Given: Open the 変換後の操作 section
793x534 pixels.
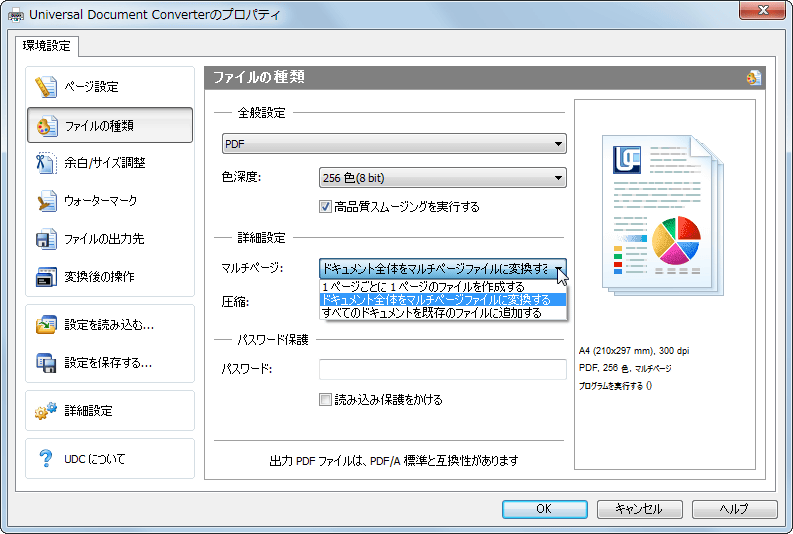Looking at the screenshot, I should pyautogui.click(x=110, y=277).
